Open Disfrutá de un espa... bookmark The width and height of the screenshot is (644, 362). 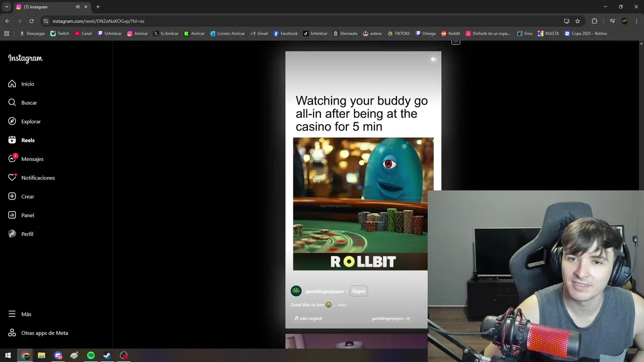[488, 34]
